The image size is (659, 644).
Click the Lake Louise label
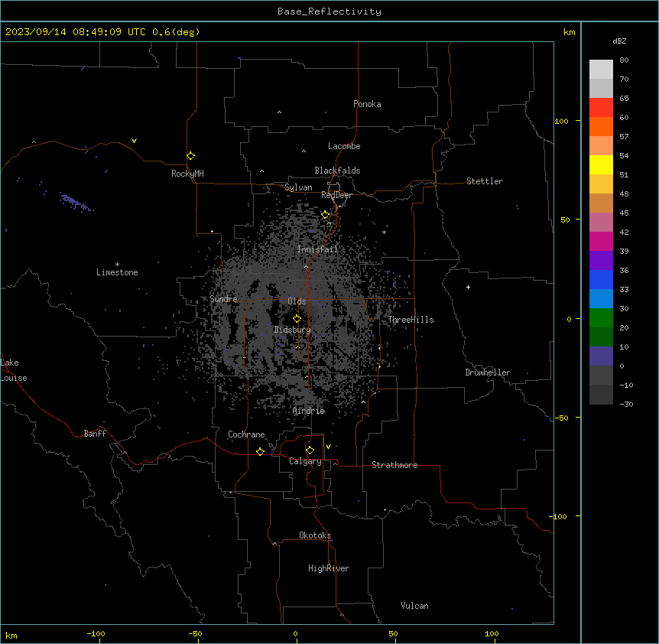[x=14, y=370]
